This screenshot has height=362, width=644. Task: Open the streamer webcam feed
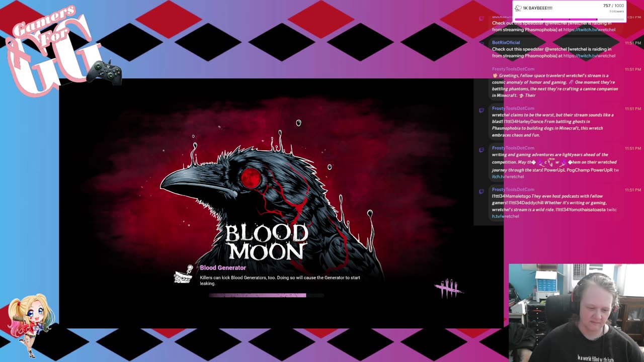click(x=576, y=313)
